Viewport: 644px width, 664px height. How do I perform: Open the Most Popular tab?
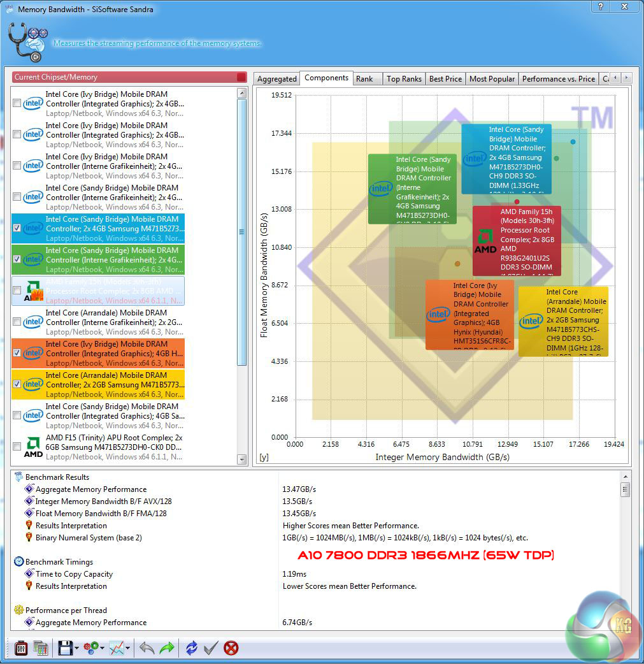tap(492, 79)
